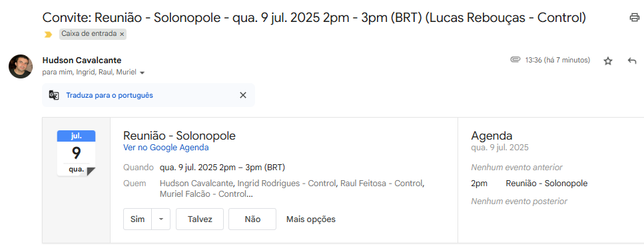Accept the invitation with Sim
The image size is (644, 248).
tap(138, 219)
